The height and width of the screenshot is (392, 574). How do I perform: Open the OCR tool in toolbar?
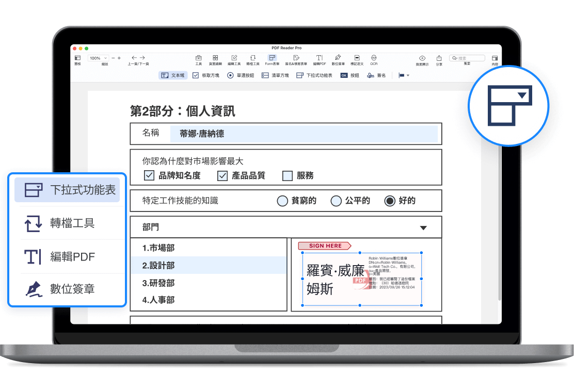[373, 58]
